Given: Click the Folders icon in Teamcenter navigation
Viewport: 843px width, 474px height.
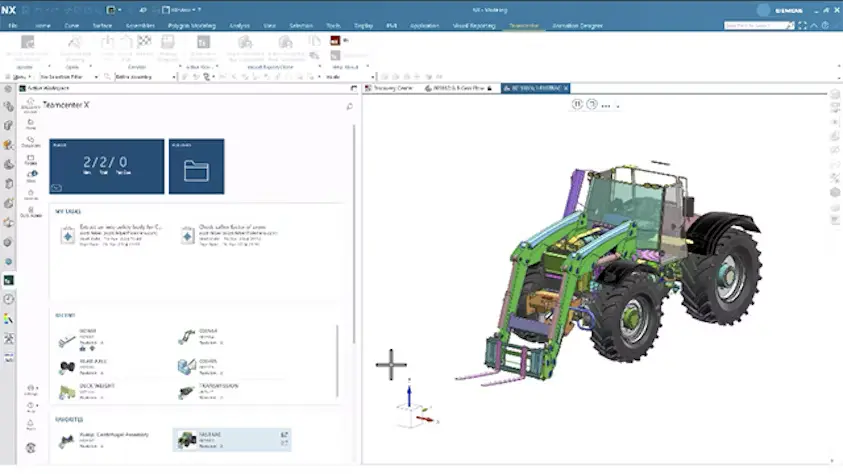Looking at the screenshot, I should [x=31, y=158].
